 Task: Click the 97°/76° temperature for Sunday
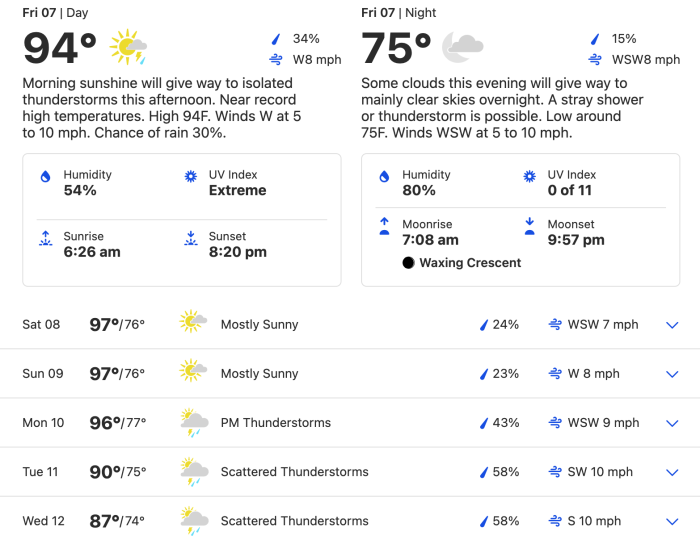[x=117, y=374]
